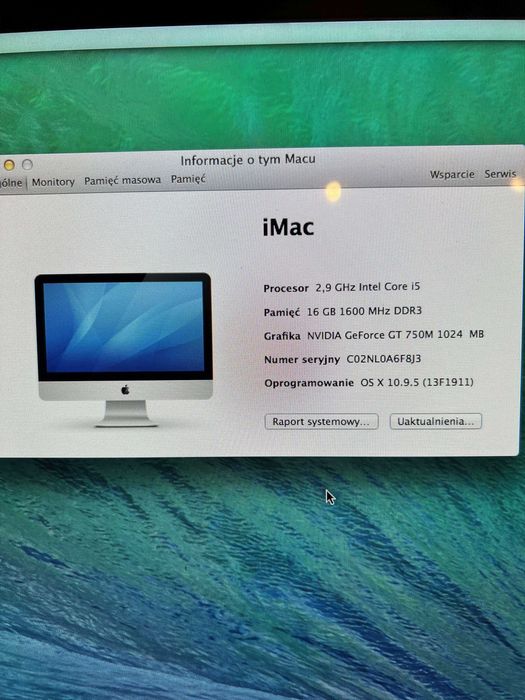The width and height of the screenshot is (525, 700).
Task: Click the Oprogramowanie label
Action: (x=309, y=383)
